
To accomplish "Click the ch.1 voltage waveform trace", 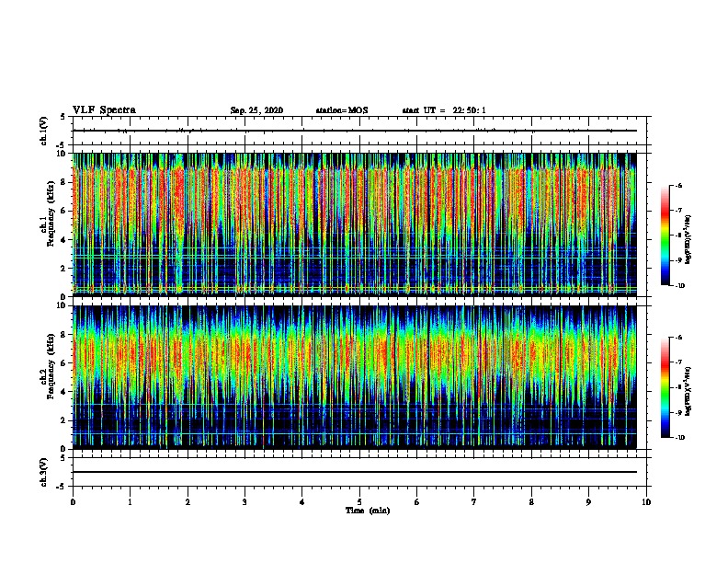I will point(355,131).
